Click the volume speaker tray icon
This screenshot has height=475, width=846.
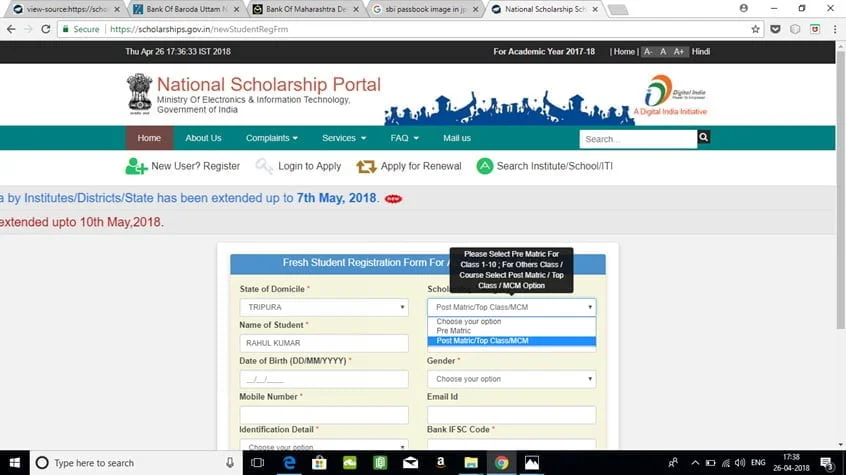(x=740, y=463)
